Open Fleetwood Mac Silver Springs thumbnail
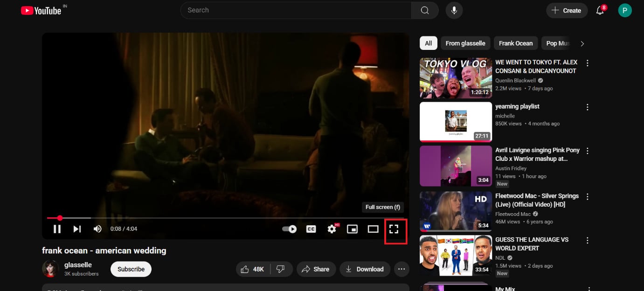 (456, 211)
